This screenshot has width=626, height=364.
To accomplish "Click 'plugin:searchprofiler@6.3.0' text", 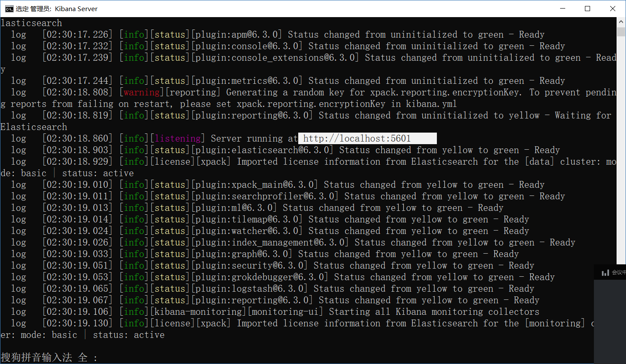I will pyautogui.click(x=265, y=196).
